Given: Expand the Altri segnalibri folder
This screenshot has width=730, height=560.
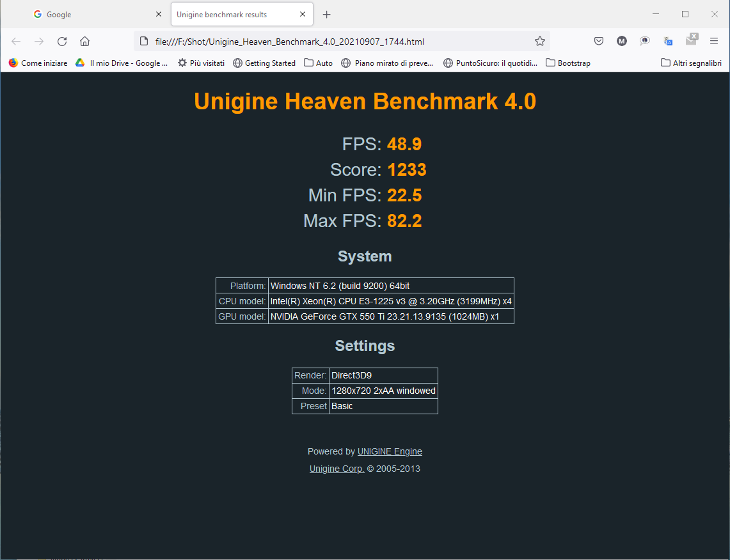Looking at the screenshot, I should click(691, 63).
